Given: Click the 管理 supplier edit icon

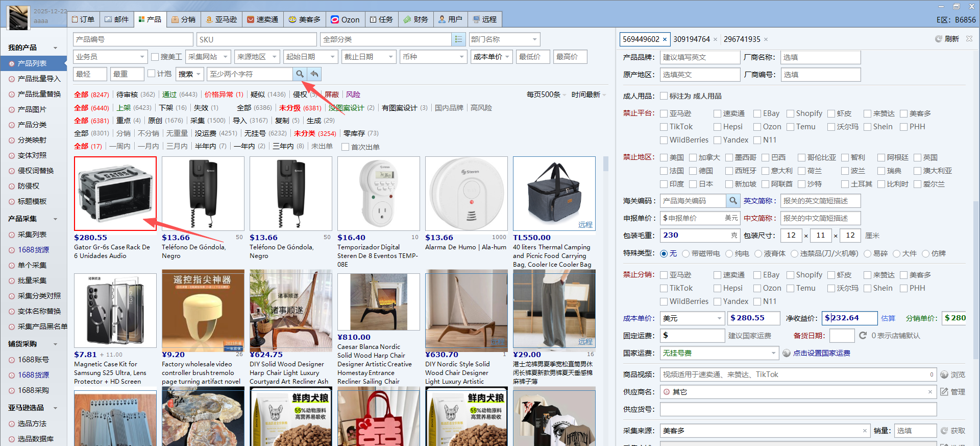Looking at the screenshot, I should tap(944, 392).
